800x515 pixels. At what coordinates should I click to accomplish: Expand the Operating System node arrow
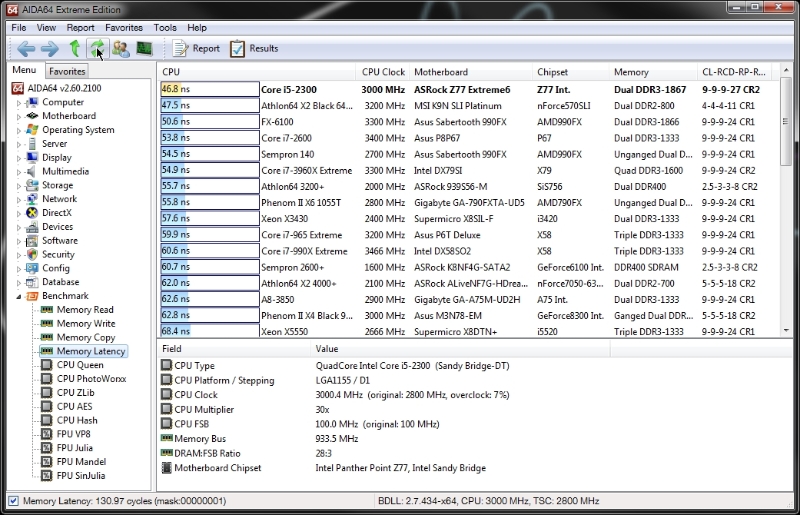tap(19, 130)
